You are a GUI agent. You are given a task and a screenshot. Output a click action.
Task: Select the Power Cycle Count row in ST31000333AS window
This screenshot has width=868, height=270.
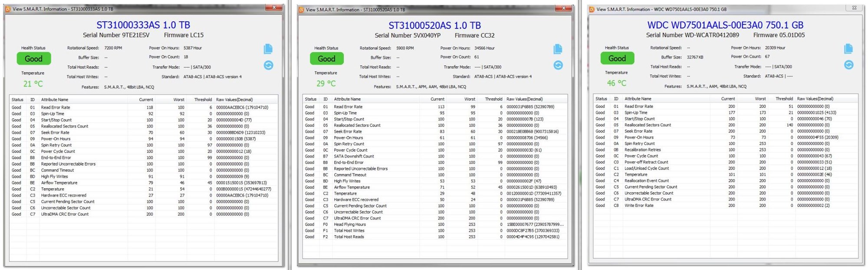(x=143, y=151)
